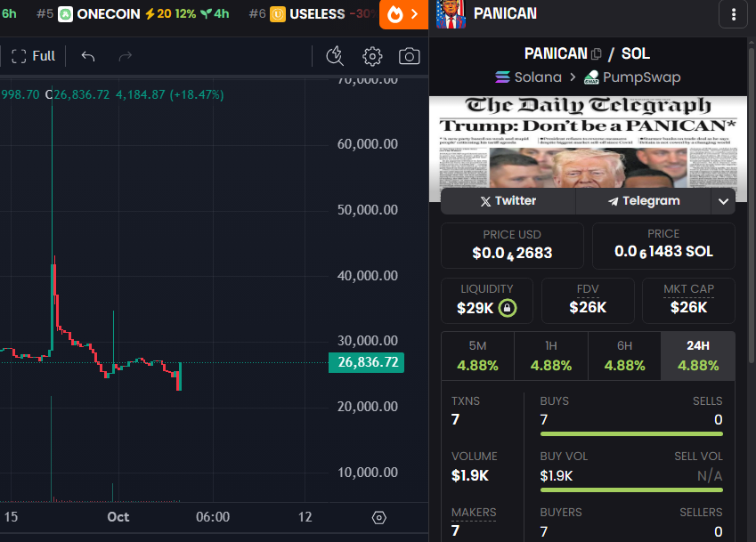Click the PRICE in SOL value box

[x=663, y=246]
